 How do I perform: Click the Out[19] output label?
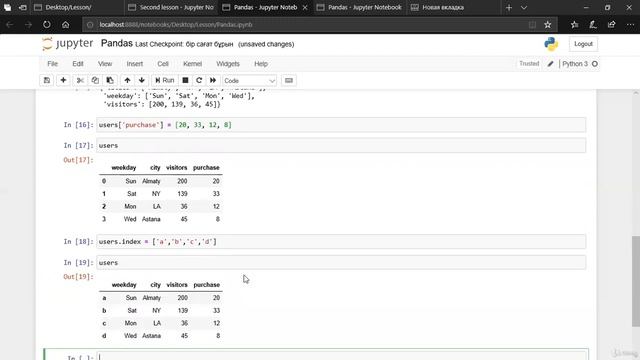78,277
